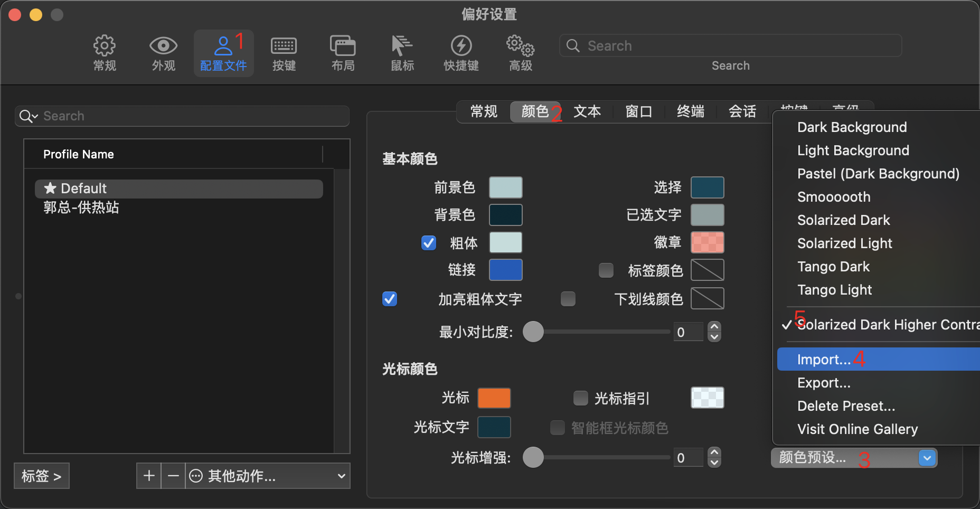
Task: Open the 已选文字 selected text swatch
Action: 708,215
